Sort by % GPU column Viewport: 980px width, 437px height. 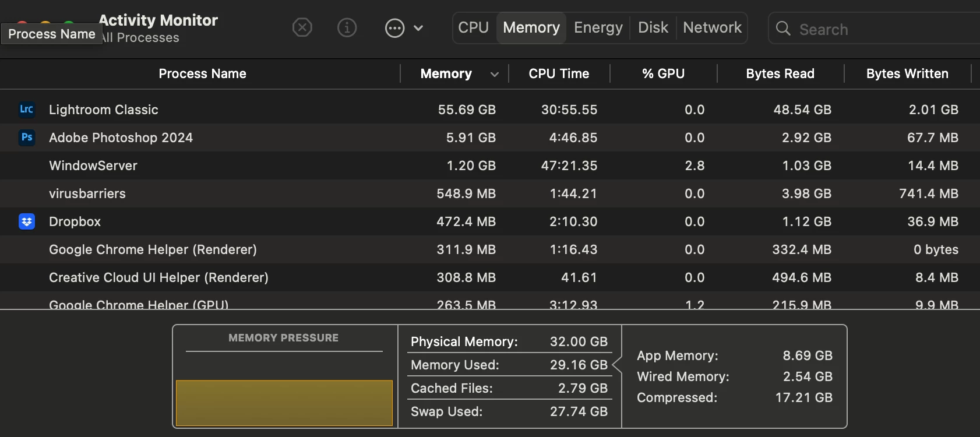click(x=663, y=73)
